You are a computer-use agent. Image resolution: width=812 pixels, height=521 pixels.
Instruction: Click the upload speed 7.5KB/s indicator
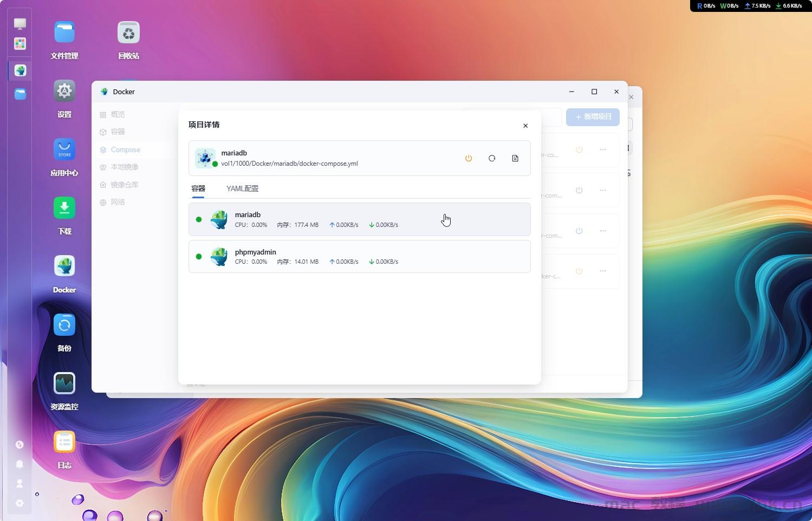click(x=757, y=6)
